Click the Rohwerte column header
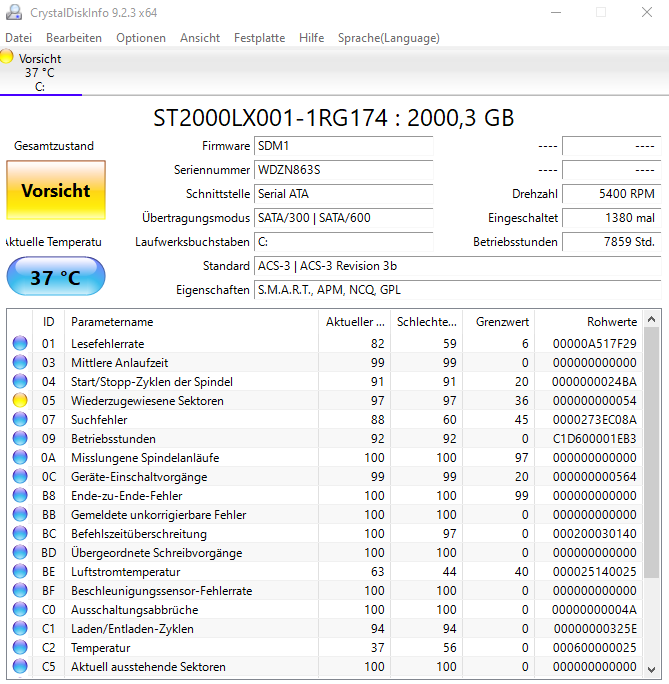The image size is (669, 684). (x=588, y=322)
